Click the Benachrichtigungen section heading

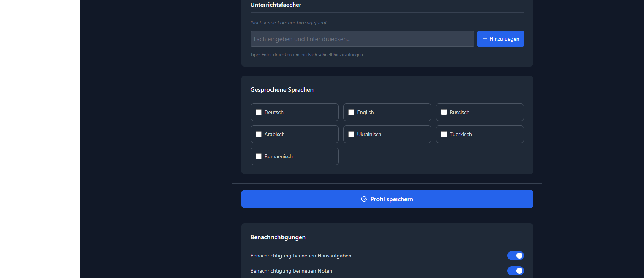(278, 237)
